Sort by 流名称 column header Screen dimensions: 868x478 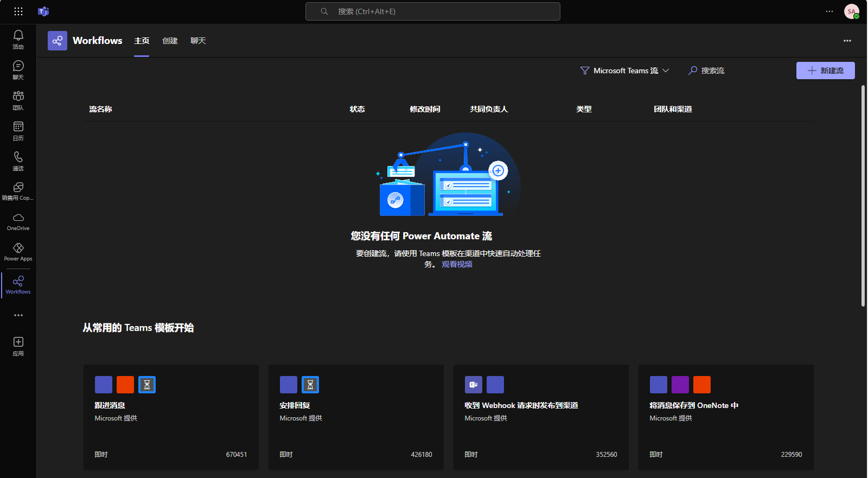click(x=101, y=109)
